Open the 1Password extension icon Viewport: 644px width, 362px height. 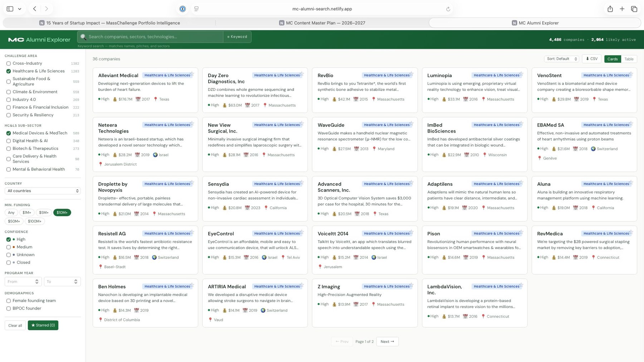click(x=183, y=9)
